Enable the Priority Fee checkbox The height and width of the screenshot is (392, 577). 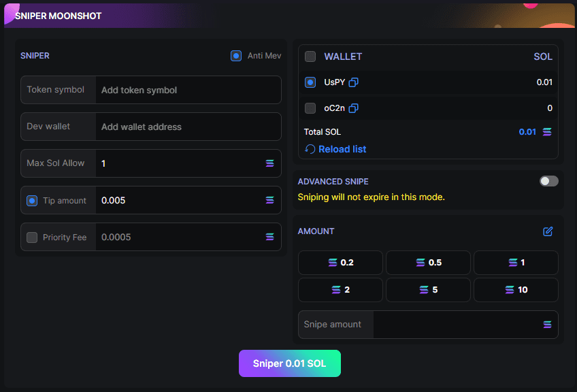coord(32,238)
